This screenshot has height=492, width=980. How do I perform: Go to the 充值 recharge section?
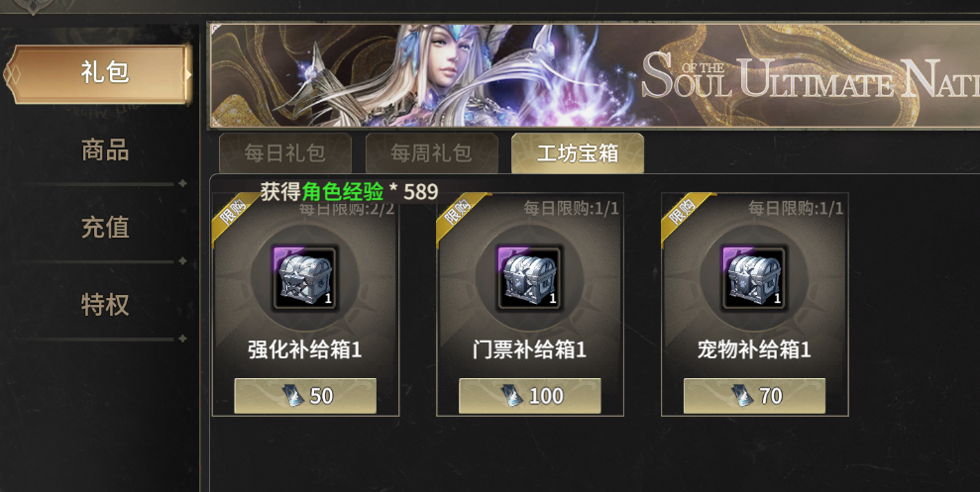(x=105, y=228)
